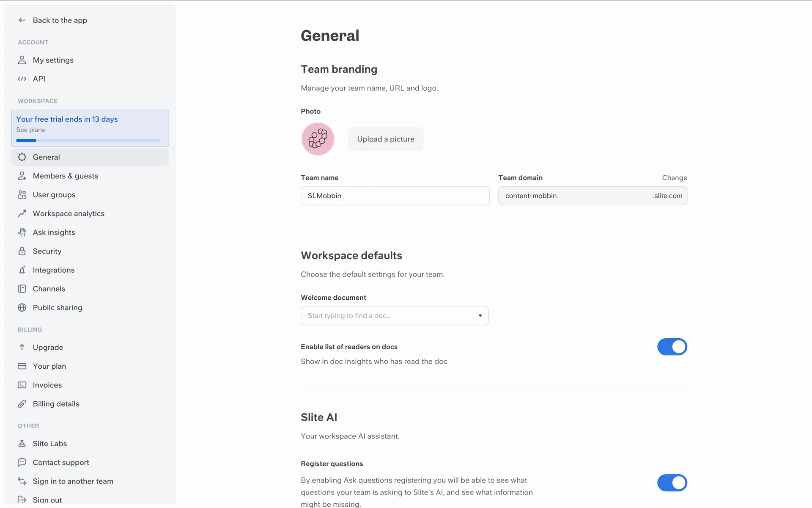This screenshot has width=812, height=508.
Task: Open the Public sharing globe icon
Action: (x=22, y=308)
